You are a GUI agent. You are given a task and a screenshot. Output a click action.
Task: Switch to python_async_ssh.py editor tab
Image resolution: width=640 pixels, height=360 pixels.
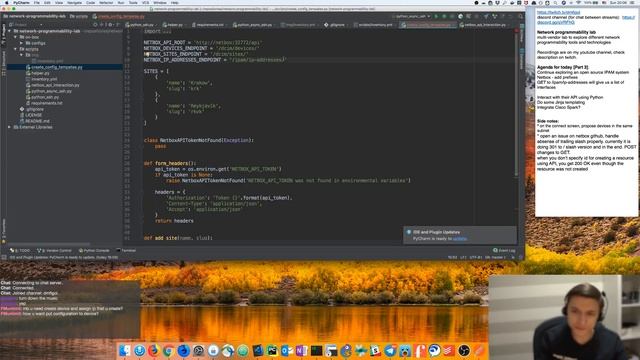pos(252,25)
